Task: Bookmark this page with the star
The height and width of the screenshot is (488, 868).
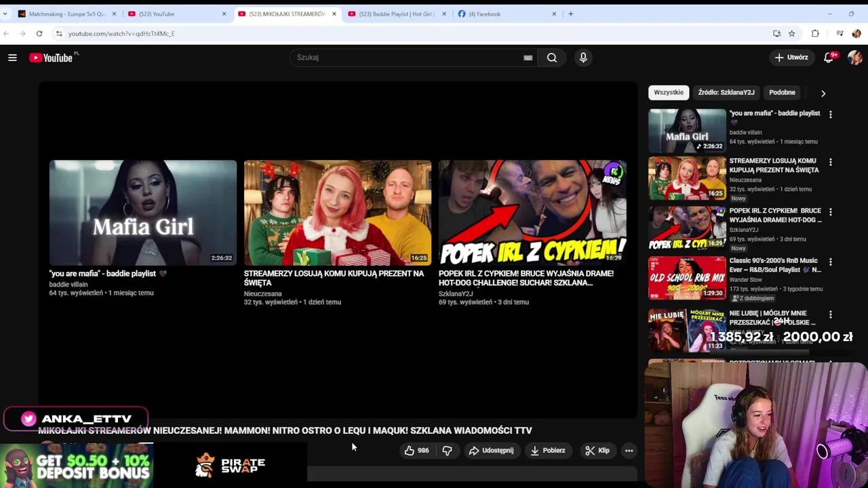Action: pyautogui.click(x=791, y=33)
